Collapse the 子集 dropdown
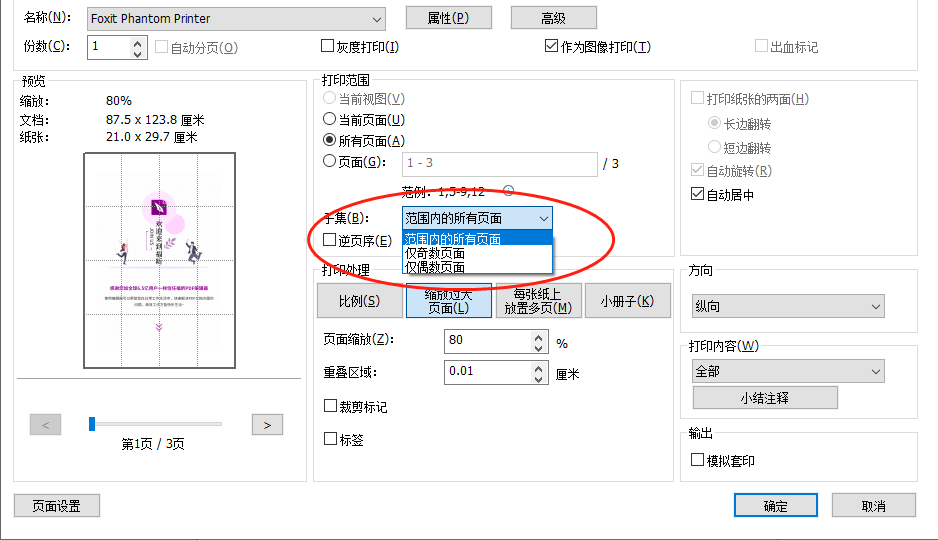The height and width of the screenshot is (540, 938). click(477, 218)
